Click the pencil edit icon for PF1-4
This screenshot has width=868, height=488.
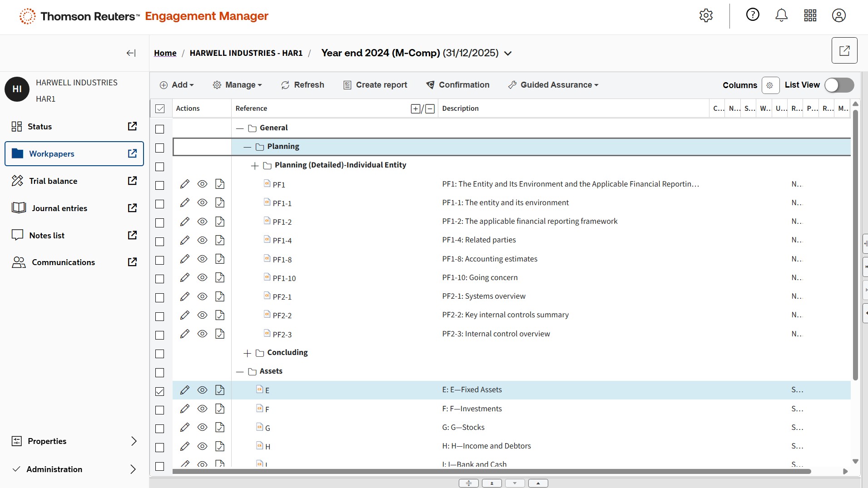[x=184, y=240]
